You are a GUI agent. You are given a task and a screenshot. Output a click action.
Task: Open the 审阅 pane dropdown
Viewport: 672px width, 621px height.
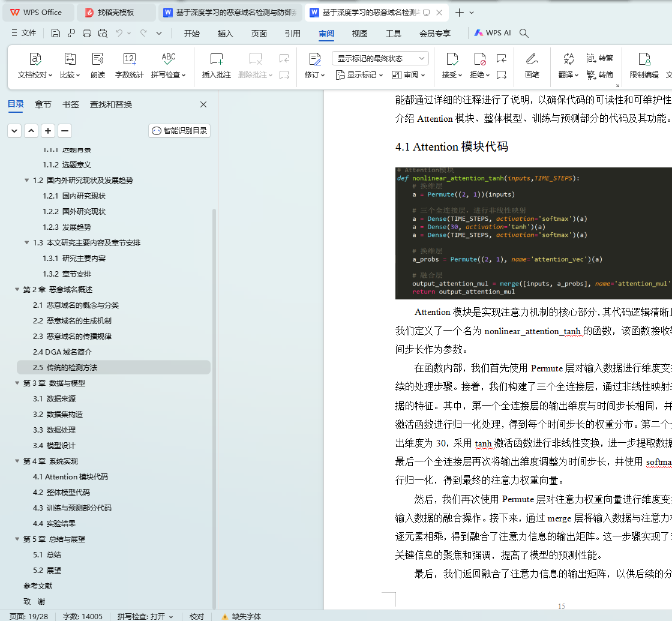click(408, 75)
